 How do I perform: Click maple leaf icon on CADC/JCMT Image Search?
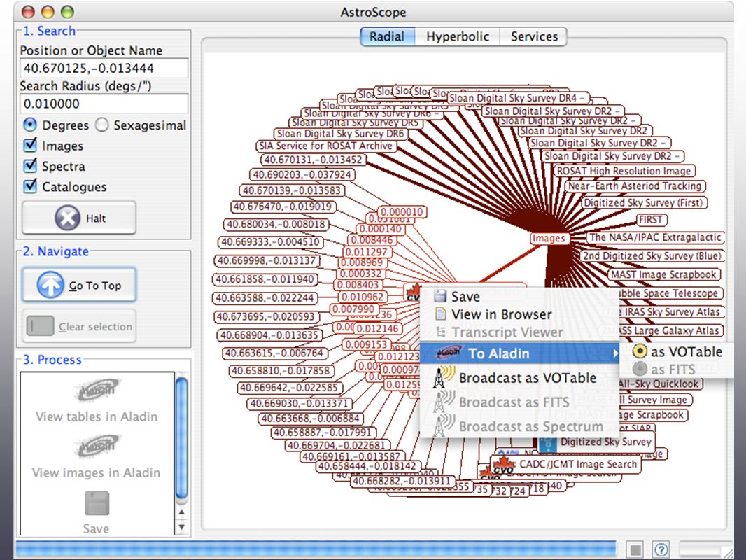[x=504, y=464]
